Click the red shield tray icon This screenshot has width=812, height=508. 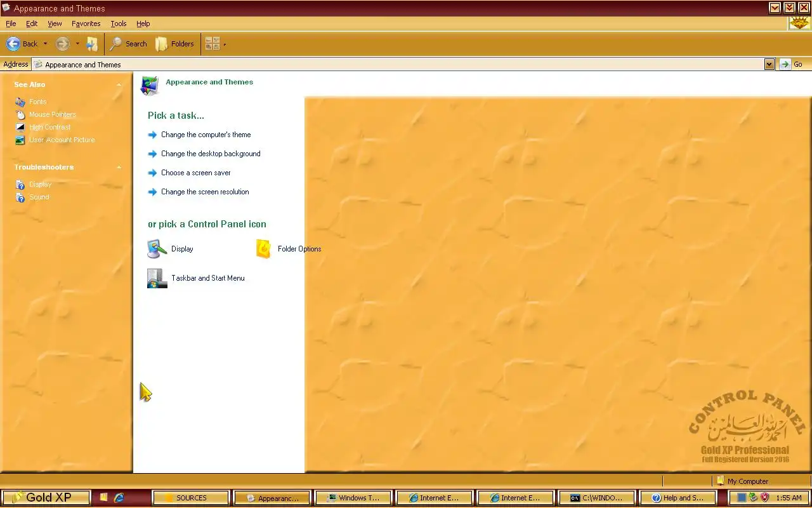pyautogui.click(x=764, y=497)
